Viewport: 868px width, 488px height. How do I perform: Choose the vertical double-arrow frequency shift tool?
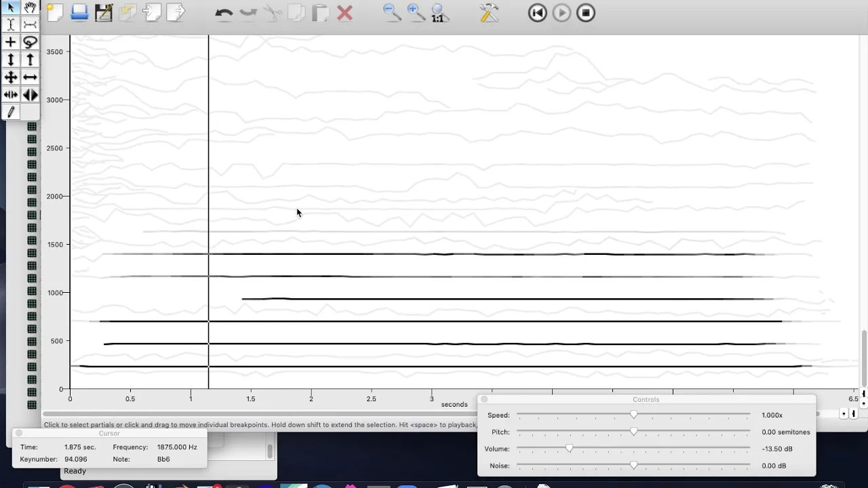11,60
